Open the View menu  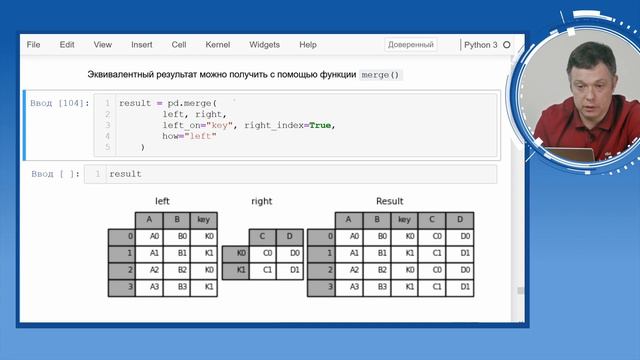point(102,45)
